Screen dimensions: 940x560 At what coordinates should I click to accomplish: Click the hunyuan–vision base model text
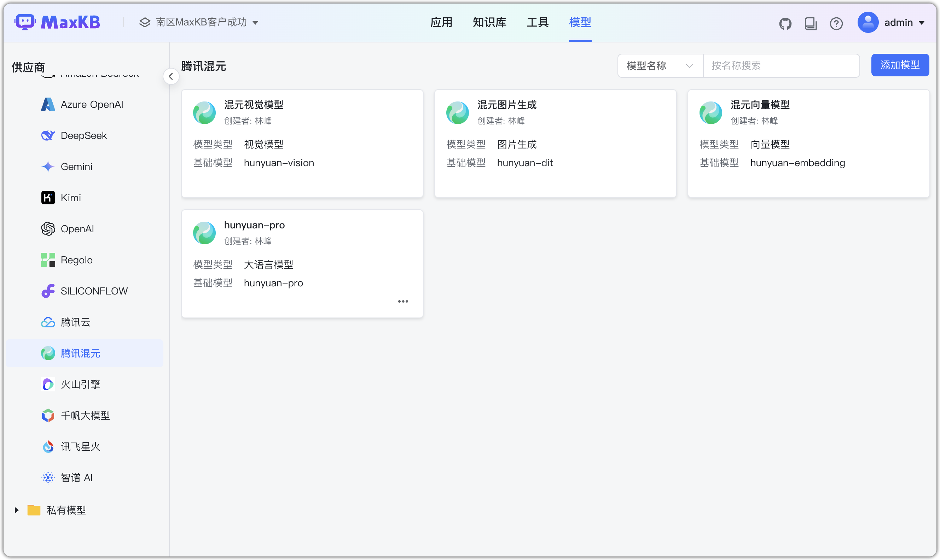click(x=279, y=163)
